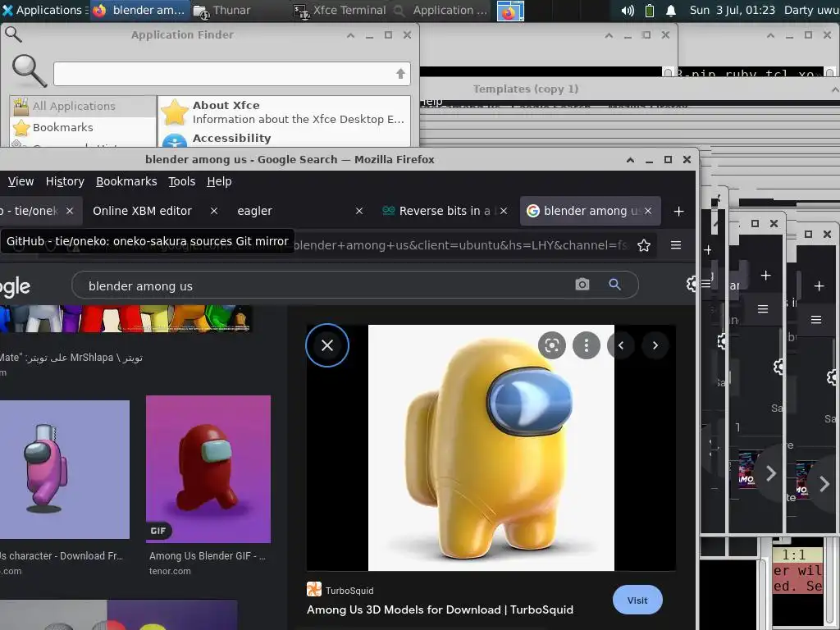Viewport: 840px width, 630px height.
Task: Expand the Application Finder history arrow
Action: tap(400, 74)
